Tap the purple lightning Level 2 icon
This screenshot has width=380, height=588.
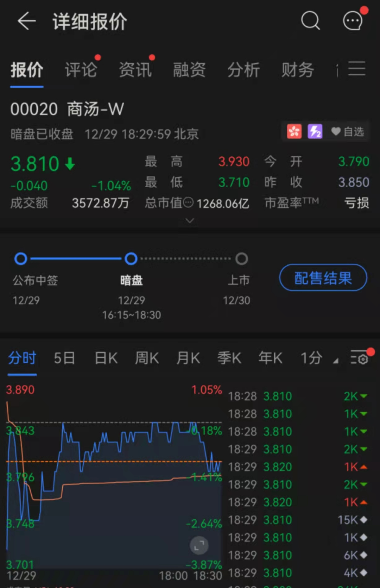[315, 132]
